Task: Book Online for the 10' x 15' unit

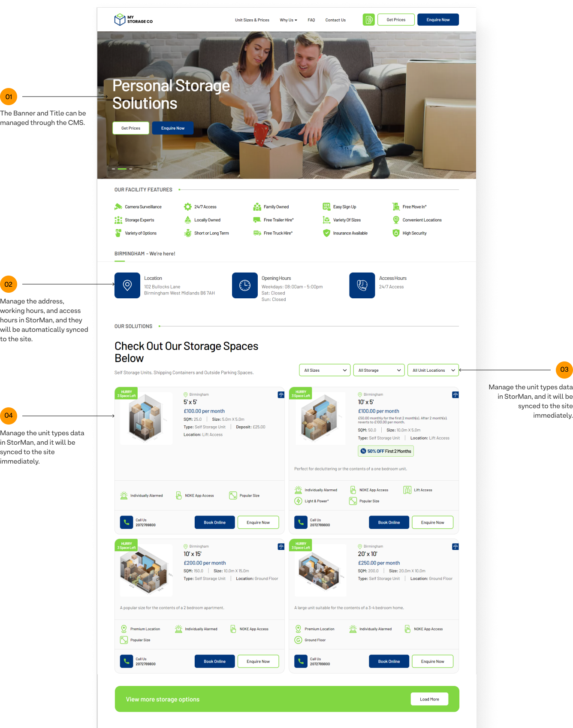Action: pos(214,661)
